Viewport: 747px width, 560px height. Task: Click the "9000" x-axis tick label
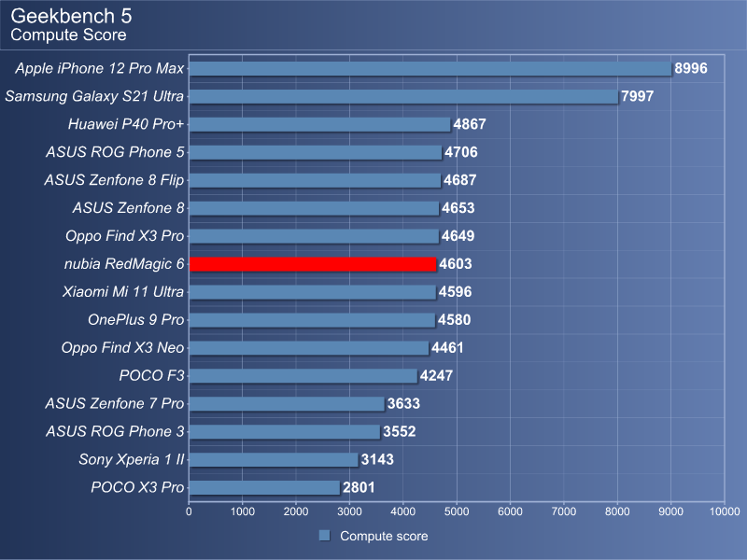click(671, 511)
